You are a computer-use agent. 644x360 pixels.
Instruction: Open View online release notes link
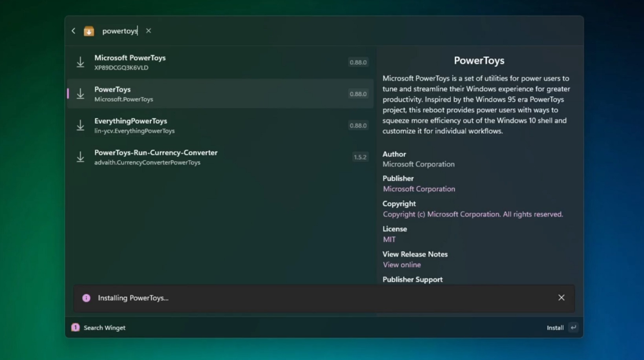click(x=402, y=265)
